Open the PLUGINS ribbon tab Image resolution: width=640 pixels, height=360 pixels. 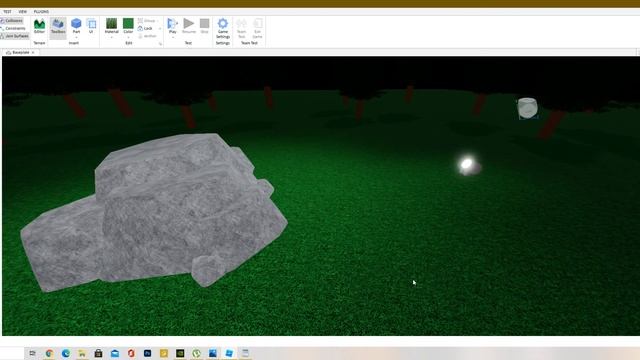click(x=41, y=11)
